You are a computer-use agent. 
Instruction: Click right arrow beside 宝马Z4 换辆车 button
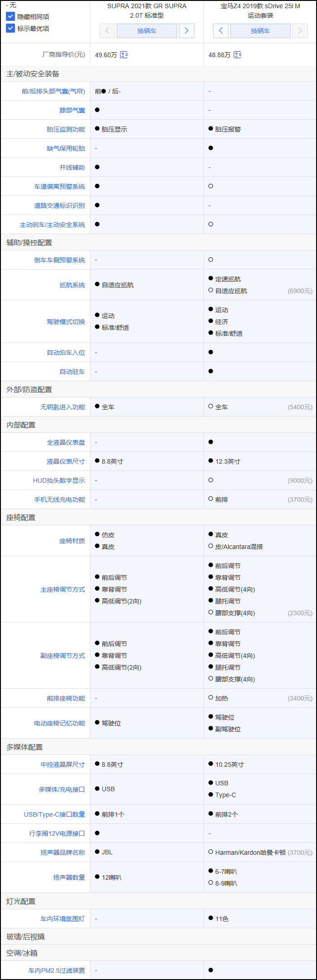point(300,31)
